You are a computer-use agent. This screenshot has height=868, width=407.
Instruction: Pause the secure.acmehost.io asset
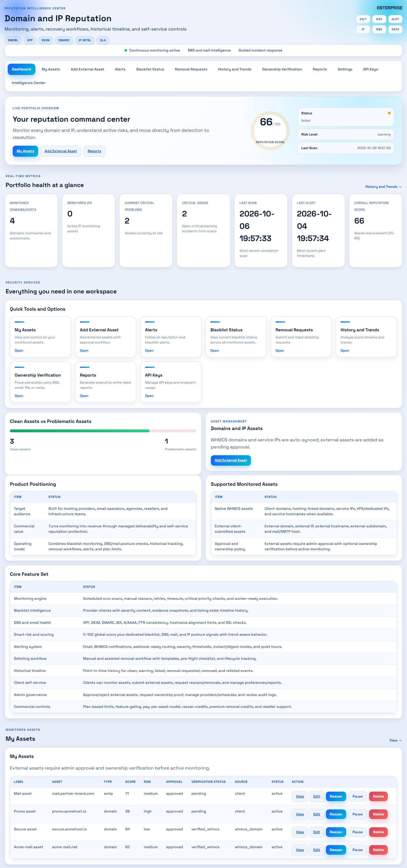click(357, 832)
